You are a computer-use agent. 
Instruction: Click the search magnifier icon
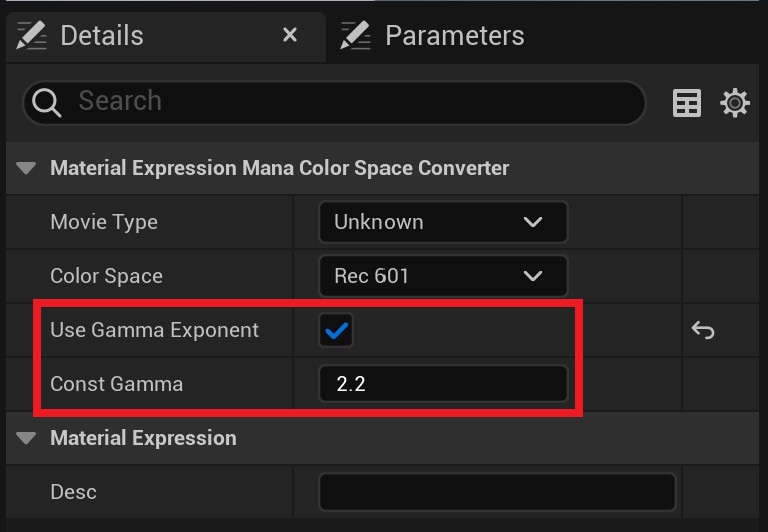tap(47, 101)
